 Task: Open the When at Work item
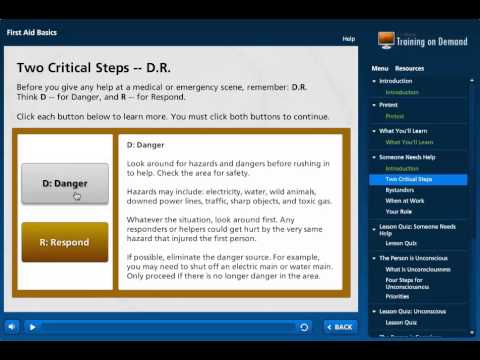pos(405,201)
